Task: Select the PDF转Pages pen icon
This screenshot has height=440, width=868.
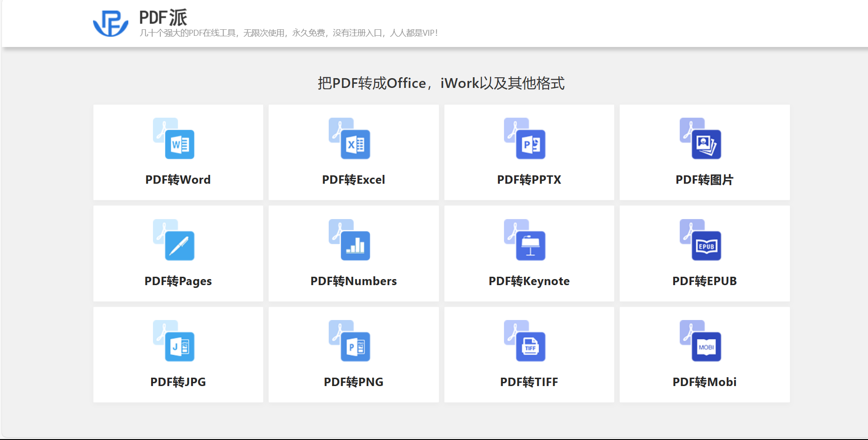Action: (174, 240)
